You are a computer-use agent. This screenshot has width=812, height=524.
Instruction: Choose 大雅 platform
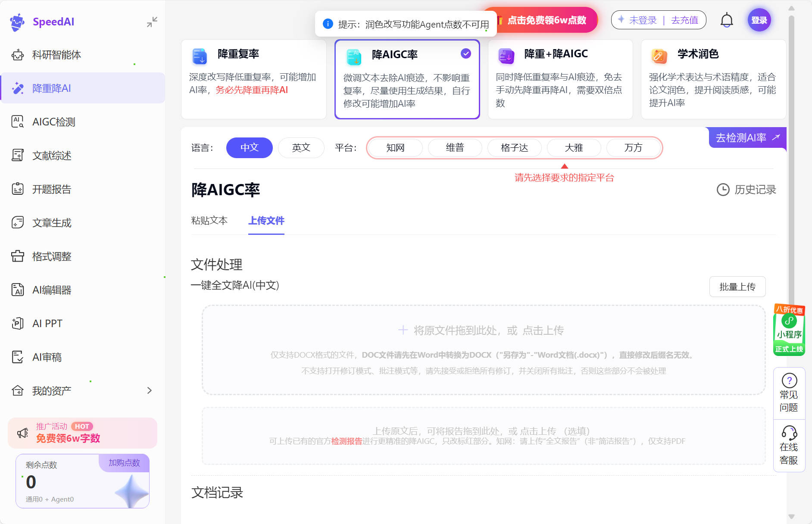point(574,148)
